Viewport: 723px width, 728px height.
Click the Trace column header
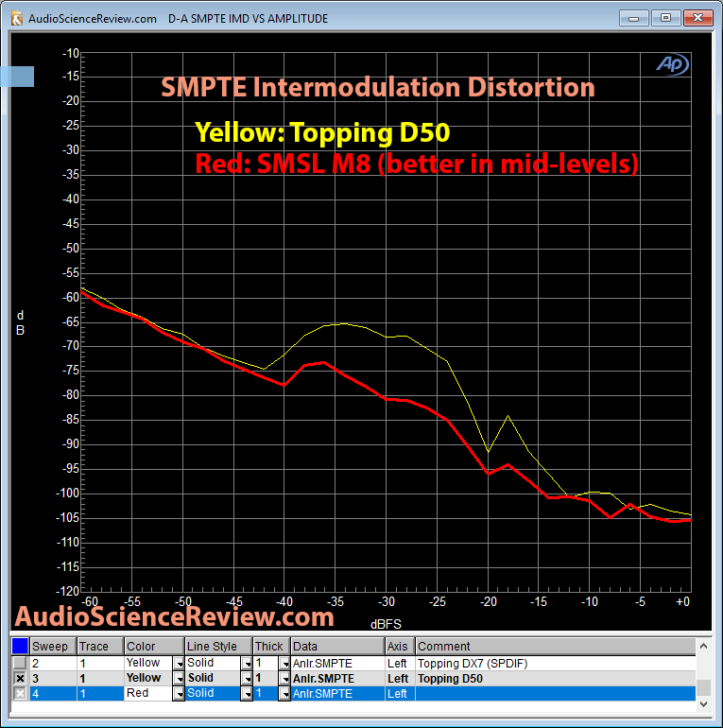click(100, 647)
